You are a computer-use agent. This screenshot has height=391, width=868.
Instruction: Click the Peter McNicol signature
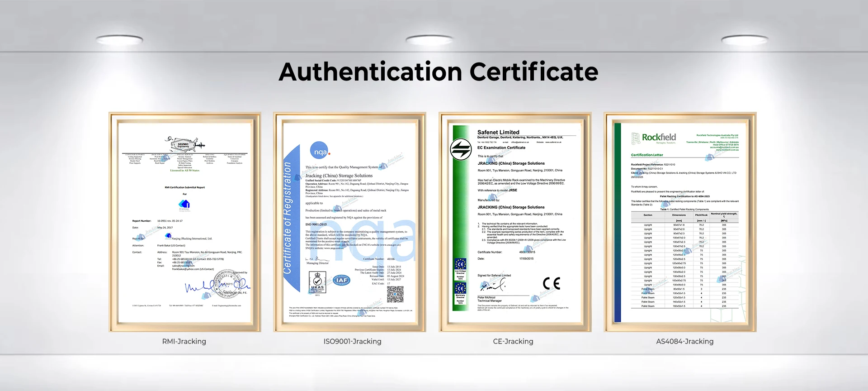tap(492, 286)
